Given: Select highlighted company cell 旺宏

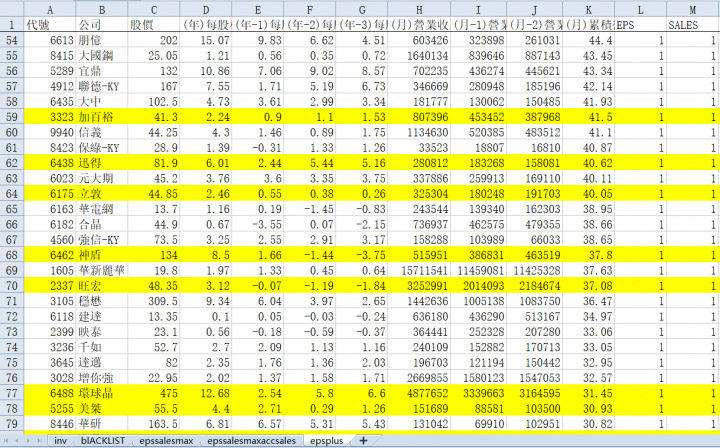Looking at the screenshot, I should tap(101, 286).
